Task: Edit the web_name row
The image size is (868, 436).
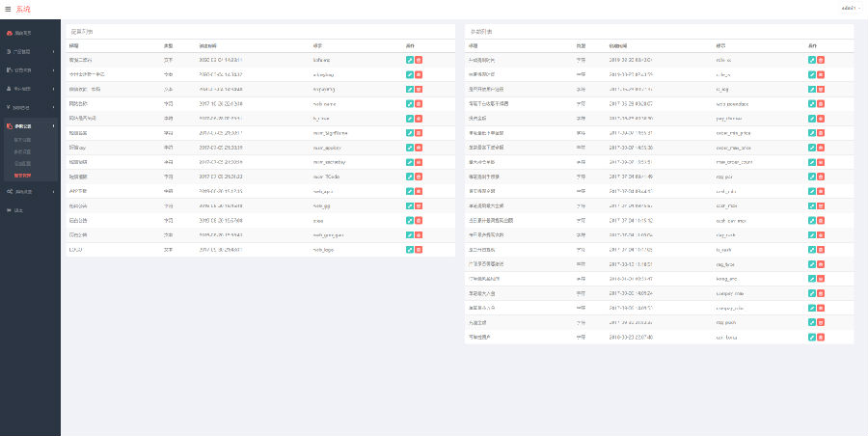Action: (410, 103)
